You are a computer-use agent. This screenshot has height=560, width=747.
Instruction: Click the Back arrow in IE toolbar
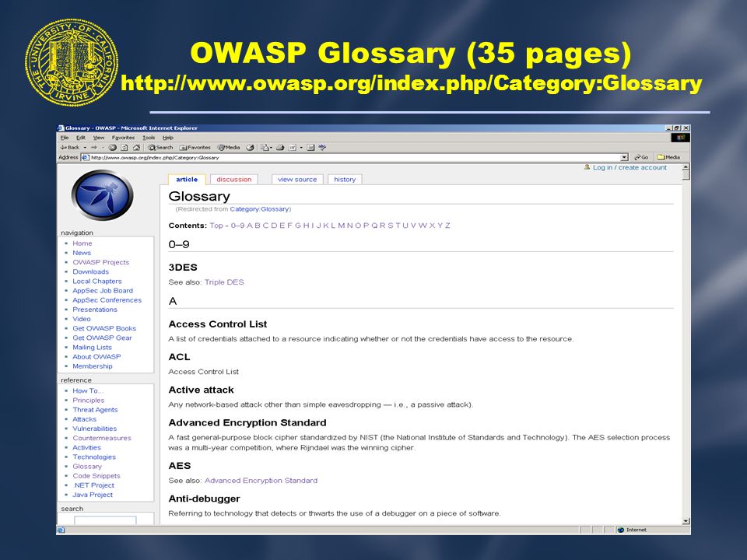click(x=69, y=147)
